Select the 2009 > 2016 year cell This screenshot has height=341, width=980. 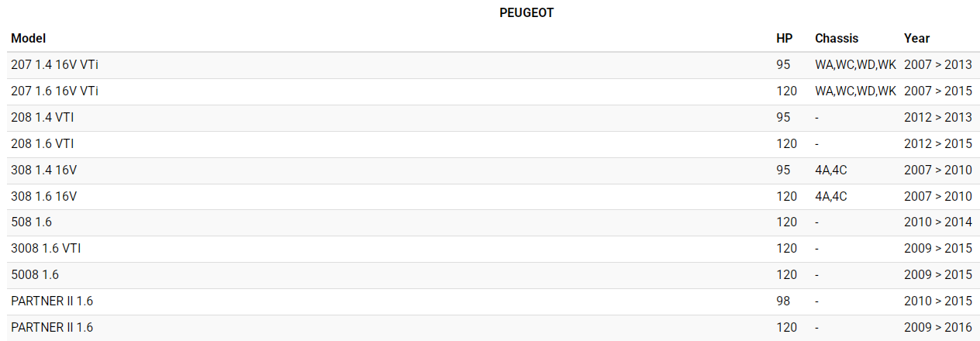[937, 328]
